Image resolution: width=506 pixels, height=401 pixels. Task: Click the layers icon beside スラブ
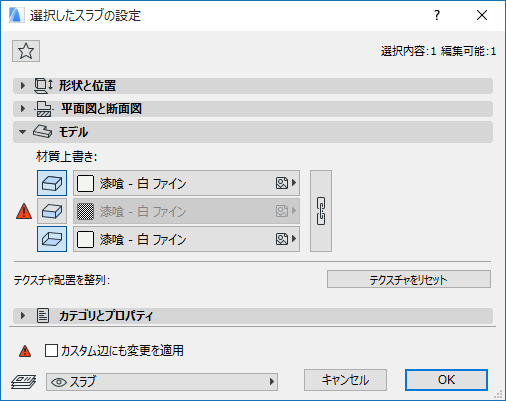(23, 382)
